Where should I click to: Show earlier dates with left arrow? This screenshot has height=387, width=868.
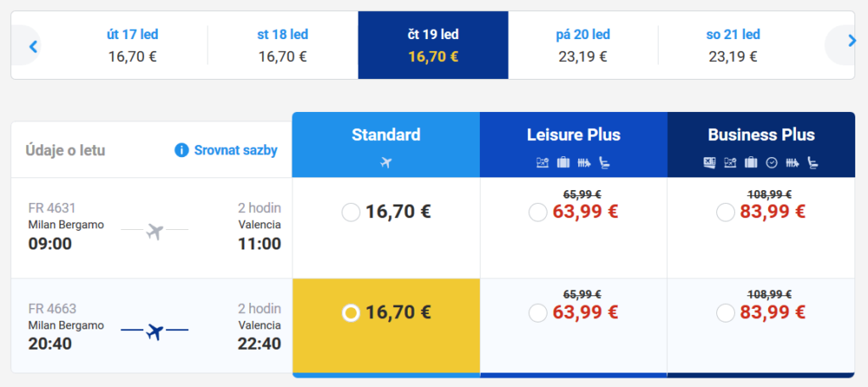coord(33,46)
